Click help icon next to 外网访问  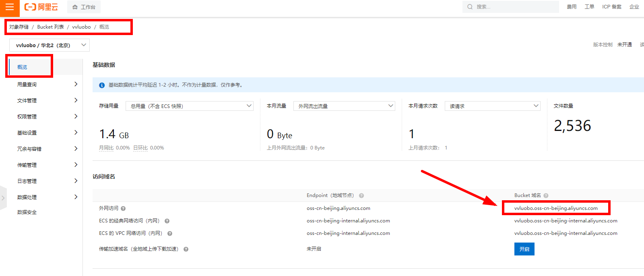point(123,208)
